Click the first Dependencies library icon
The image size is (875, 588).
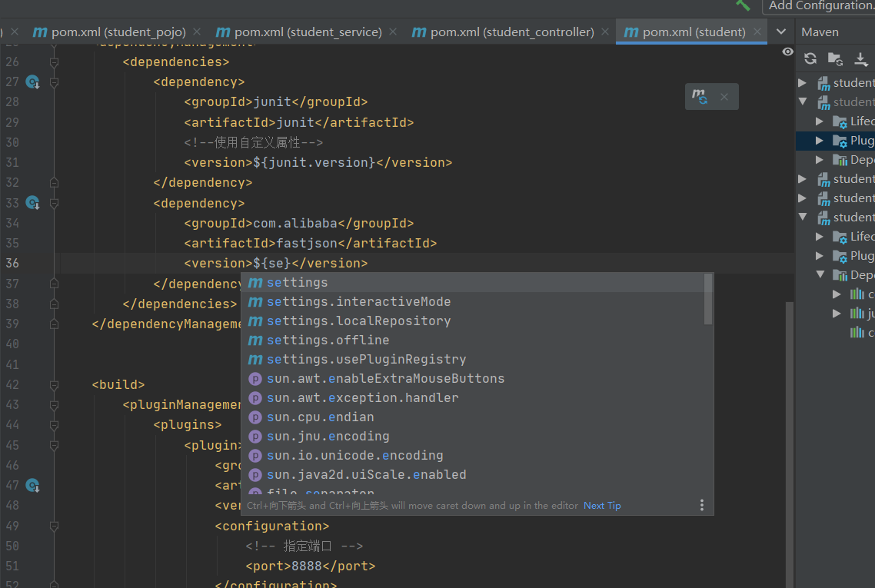[840, 160]
